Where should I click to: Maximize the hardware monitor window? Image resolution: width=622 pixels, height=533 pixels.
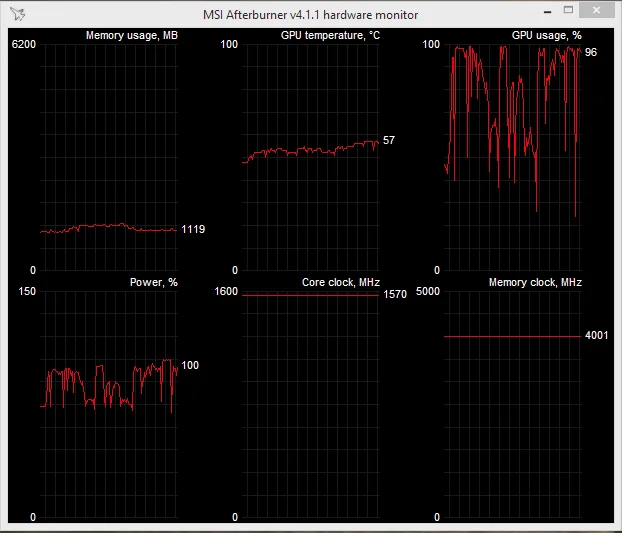tap(568, 10)
